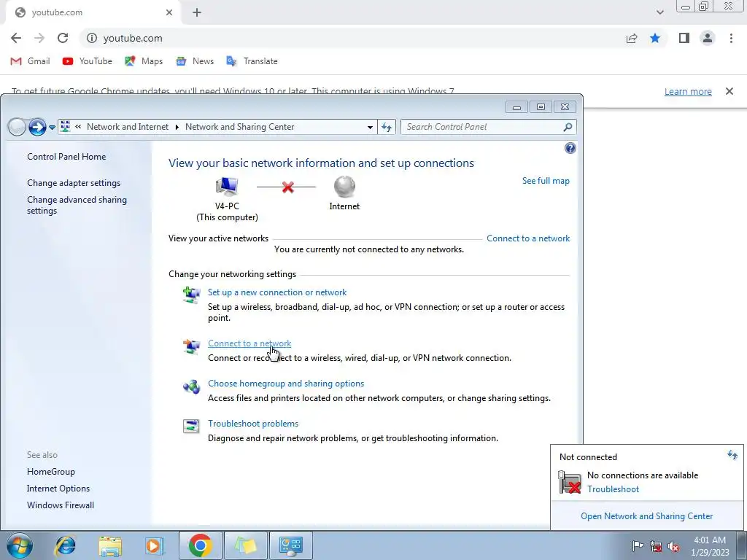Viewport: 747px width, 560px height.
Task: Open Change adapter settings
Action: (74, 183)
